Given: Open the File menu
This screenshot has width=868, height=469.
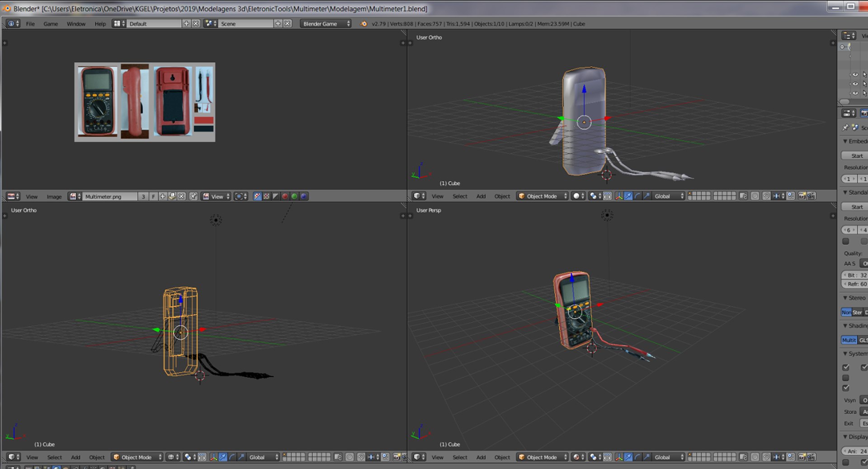Looking at the screenshot, I should point(30,24).
